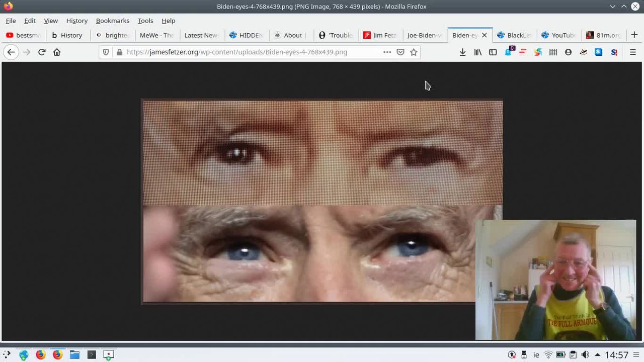The height and width of the screenshot is (362, 644).
Task: Click the Back navigation arrow
Action: (x=11, y=52)
